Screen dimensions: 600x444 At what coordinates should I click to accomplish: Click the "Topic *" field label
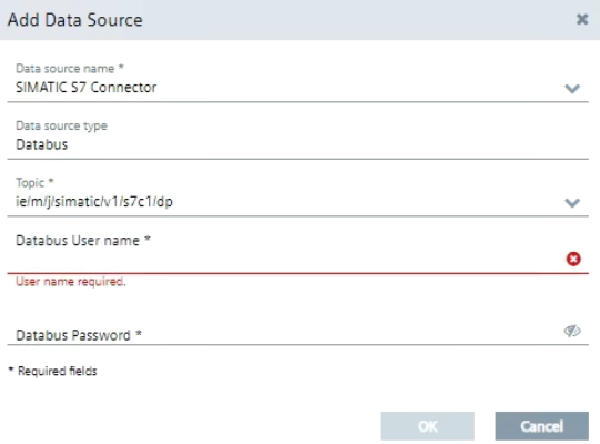click(34, 184)
